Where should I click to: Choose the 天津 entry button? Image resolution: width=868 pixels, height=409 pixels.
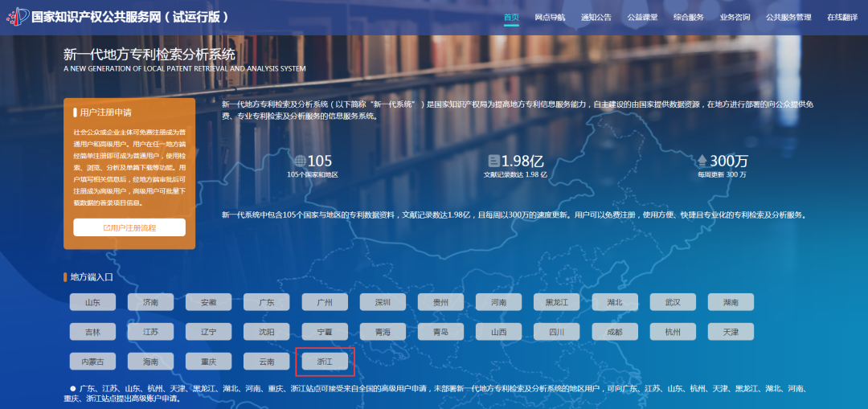731,332
